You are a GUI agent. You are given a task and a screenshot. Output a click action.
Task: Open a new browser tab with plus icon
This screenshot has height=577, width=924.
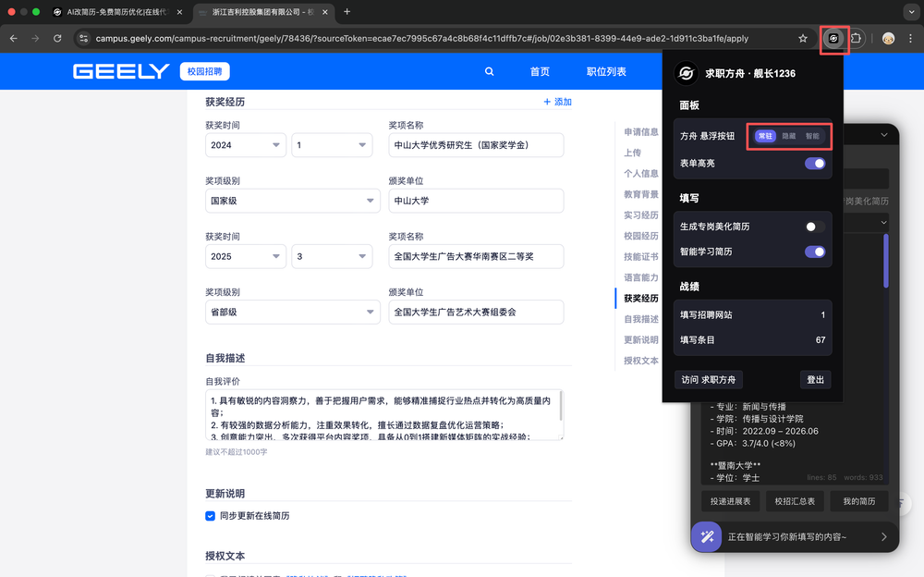[347, 12]
